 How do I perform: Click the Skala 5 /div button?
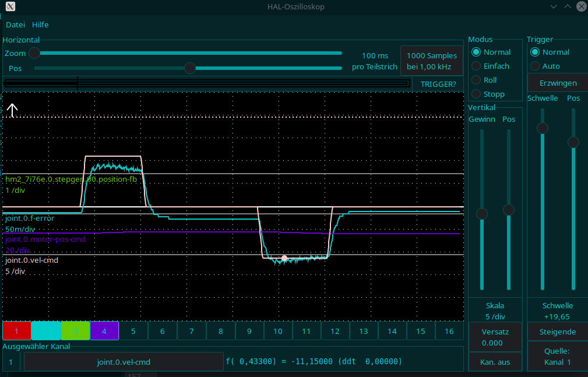(x=495, y=311)
